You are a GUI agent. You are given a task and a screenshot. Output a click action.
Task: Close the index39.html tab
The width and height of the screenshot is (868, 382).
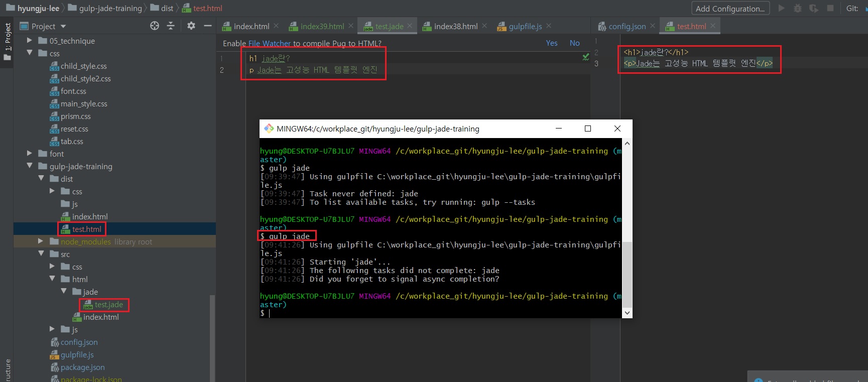(351, 26)
